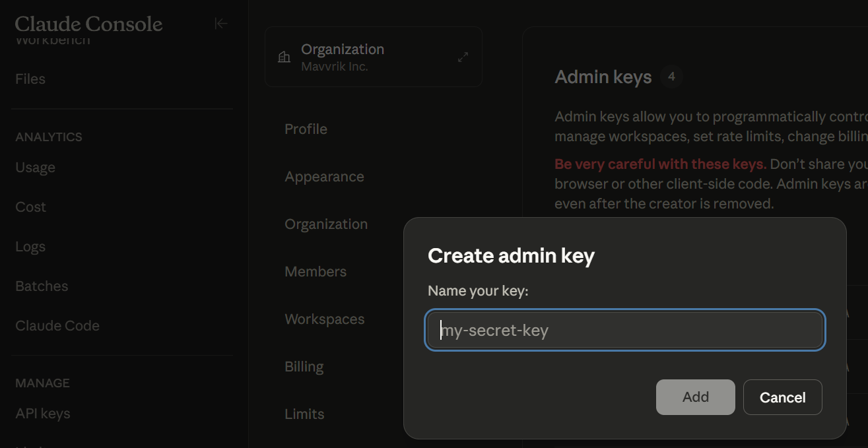Navigate to Batches
The width and height of the screenshot is (868, 448).
coord(42,286)
